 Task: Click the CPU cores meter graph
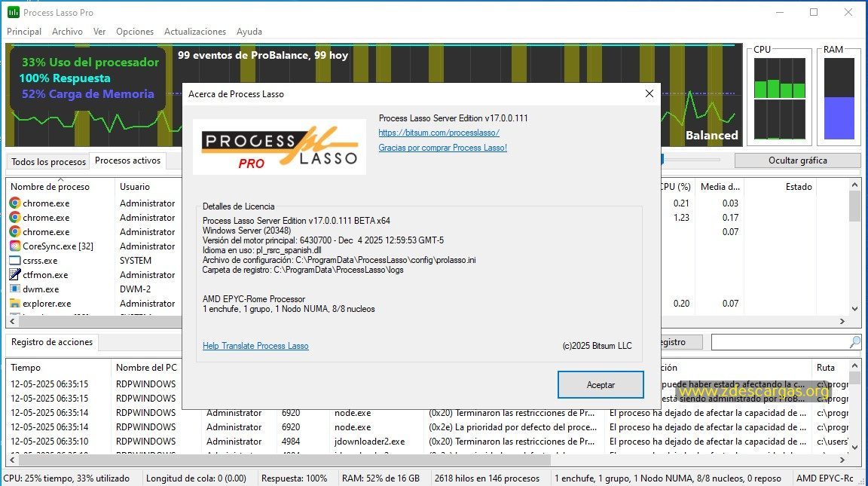[x=779, y=99]
